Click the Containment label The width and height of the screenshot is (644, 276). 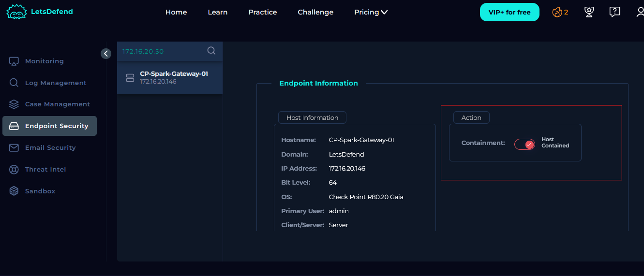pos(483,143)
